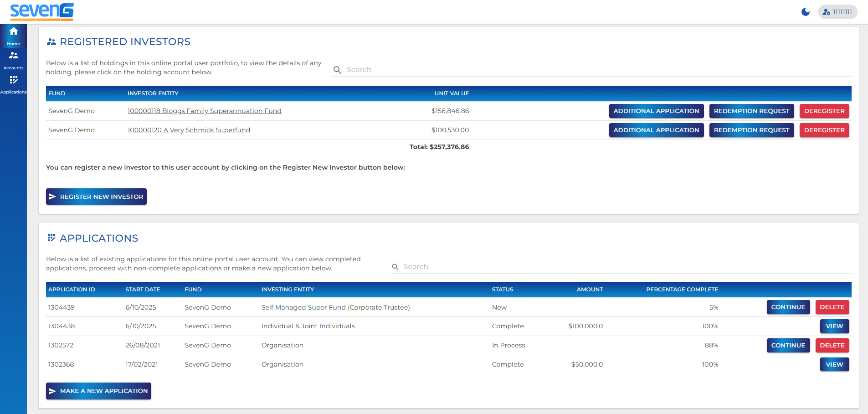Click the SevenG logo
Viewport: 868px width, 414px height.
(42, 12)
